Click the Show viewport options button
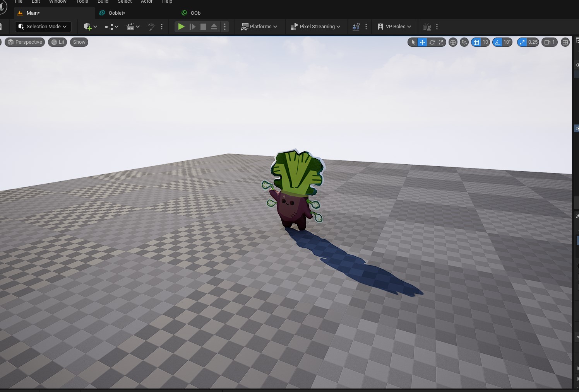The image size is (579, 392). pyautogui.click(x=79, y=42)
